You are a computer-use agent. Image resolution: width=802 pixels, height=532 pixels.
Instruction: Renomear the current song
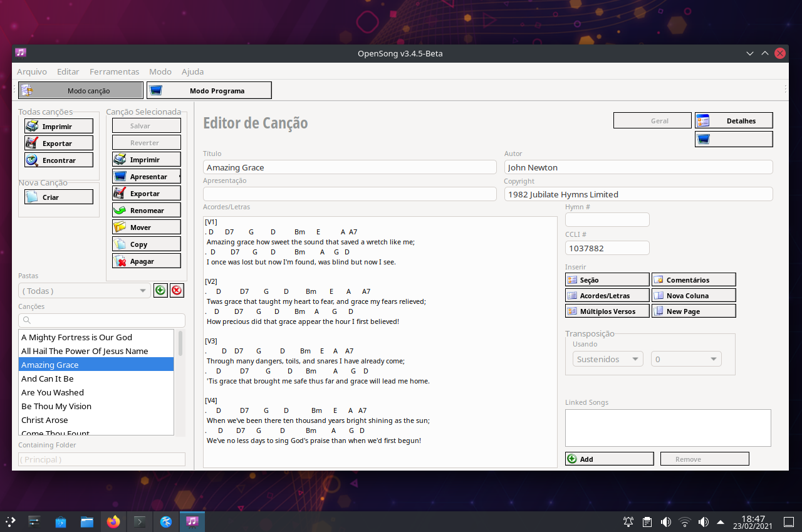pyautogui.click(x=146, y=209)
